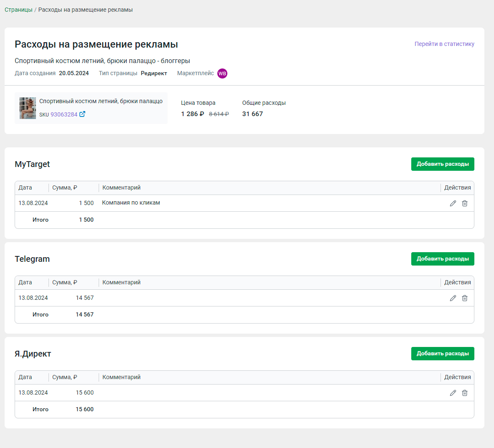Add expenses to Telegram section
The image size is (494, 448).
[x=443, y=259]
